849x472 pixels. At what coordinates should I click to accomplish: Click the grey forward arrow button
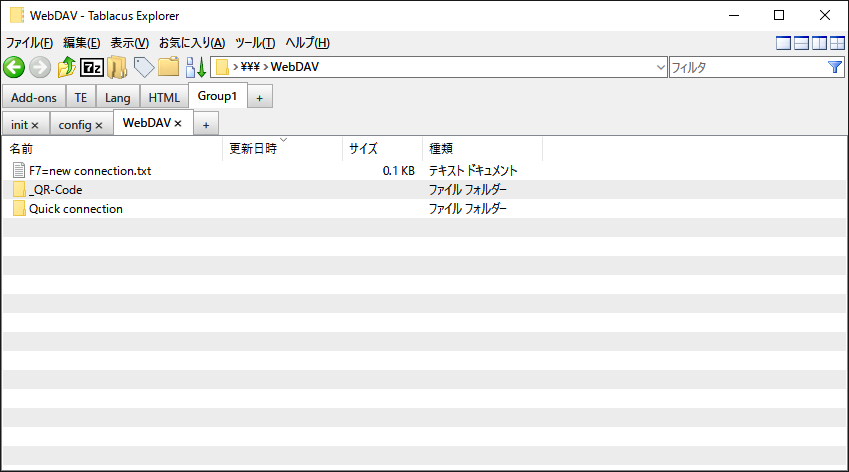pyautogui.click(x=40, y=68)
